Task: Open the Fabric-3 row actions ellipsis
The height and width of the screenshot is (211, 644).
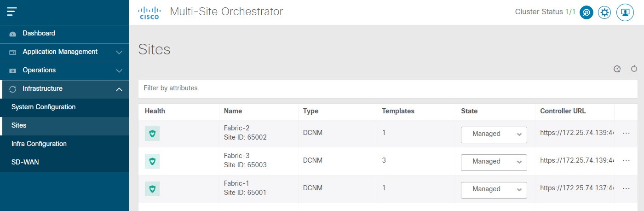Action: [x=626, y=161]
